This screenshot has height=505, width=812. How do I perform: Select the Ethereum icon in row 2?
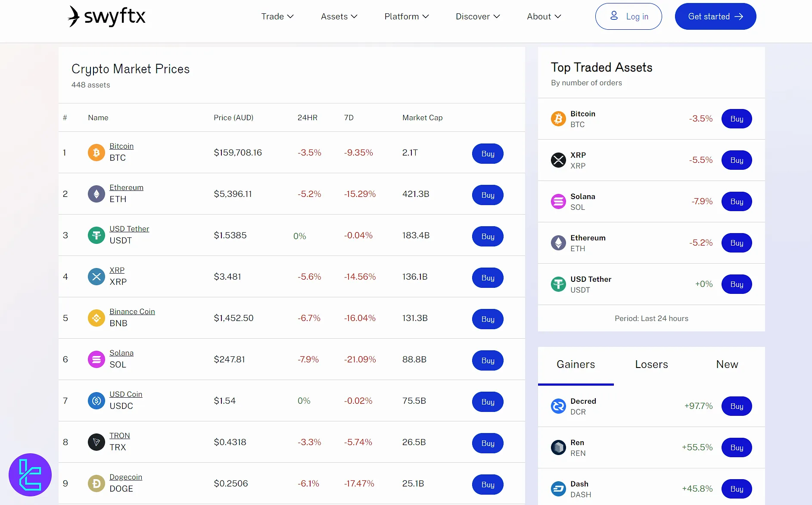click(x=96, y=193)
